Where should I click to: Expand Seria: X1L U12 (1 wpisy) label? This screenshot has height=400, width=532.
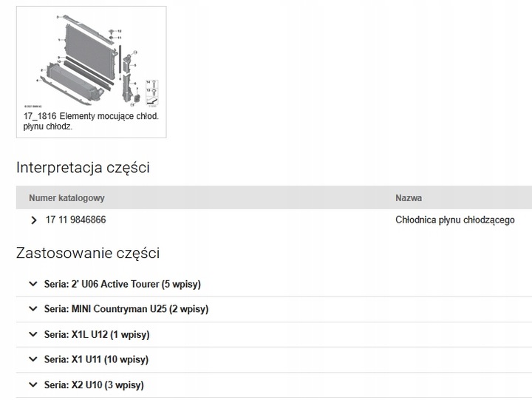tap(97, 334)
